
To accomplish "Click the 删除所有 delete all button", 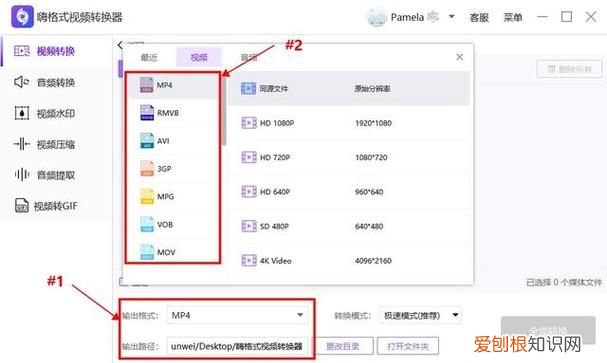I will [x=569, y=69].
